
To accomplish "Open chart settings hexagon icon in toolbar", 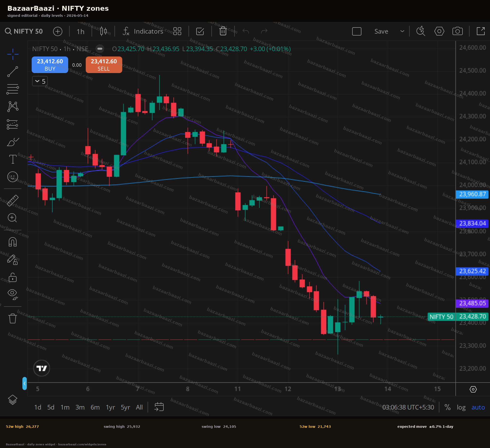I will 439,31.
